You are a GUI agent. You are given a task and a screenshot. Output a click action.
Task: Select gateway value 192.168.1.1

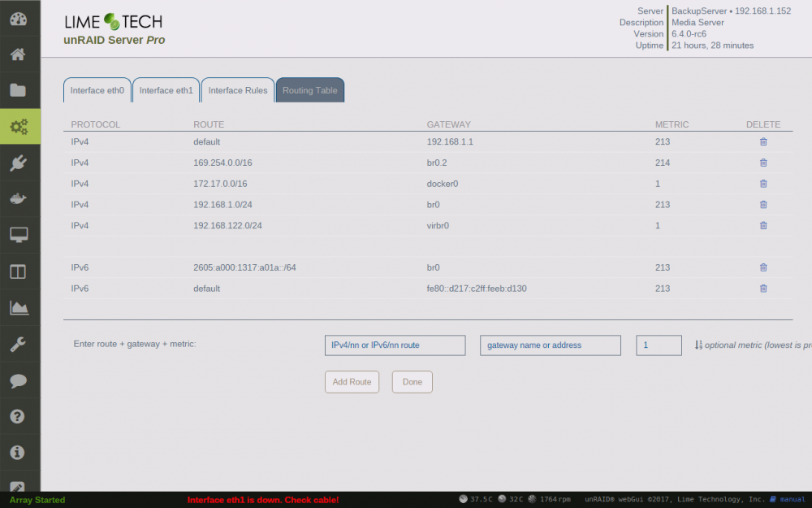pos(450,141)
